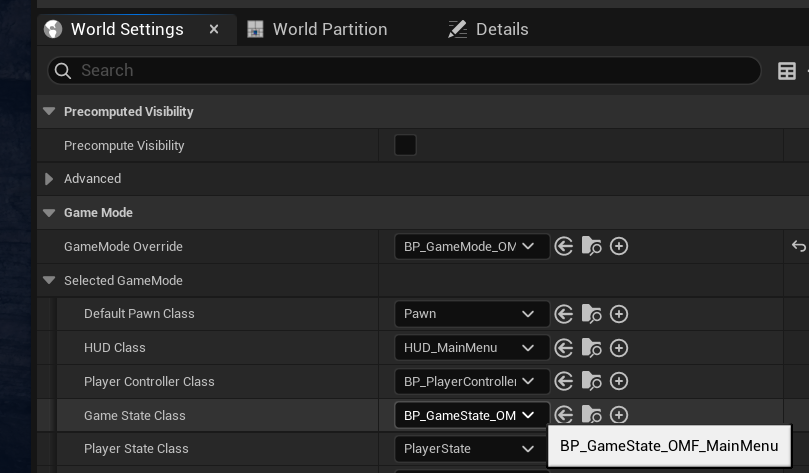This screenshot has width=809, height=473.
Task: Select the Default Pawn Class label
Action: (x=139, y=314)
